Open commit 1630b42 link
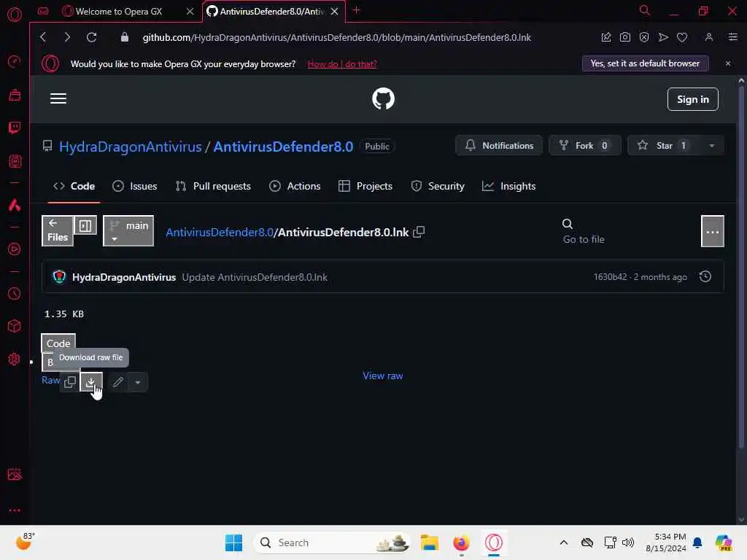The width and height of the screenshot is (747, 560). point(610,276)
